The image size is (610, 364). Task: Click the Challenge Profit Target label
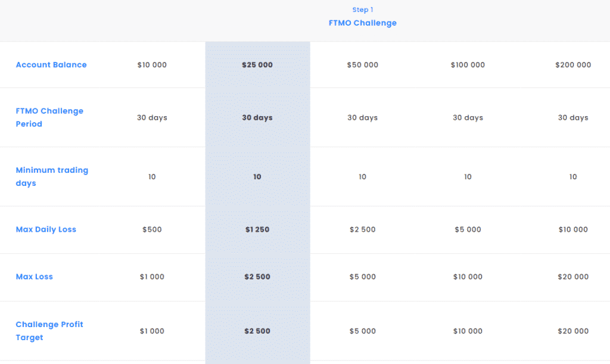tap(49, 331)
